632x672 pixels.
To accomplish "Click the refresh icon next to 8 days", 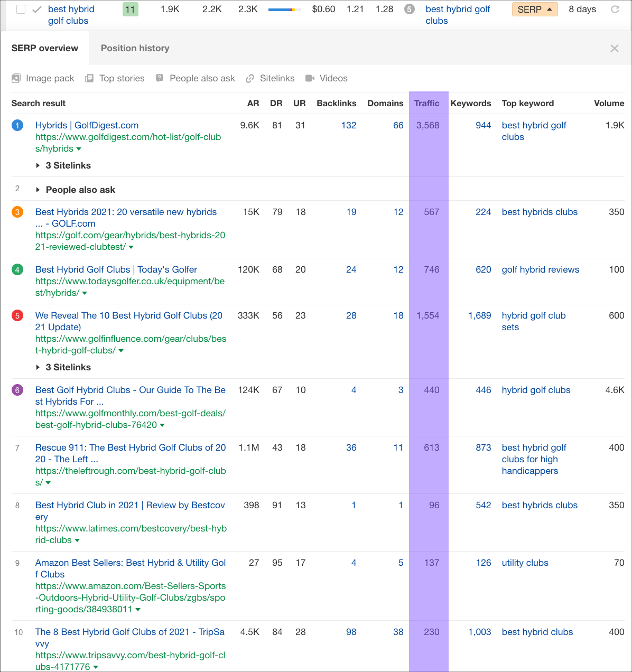I will click(615, 9).
